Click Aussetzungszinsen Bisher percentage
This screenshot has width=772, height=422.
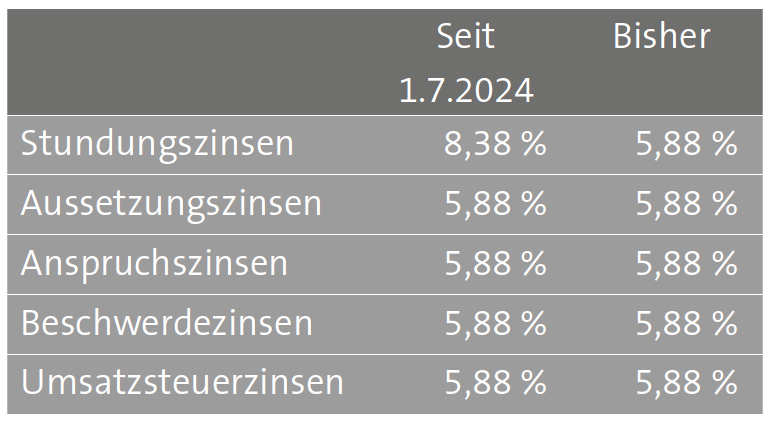point(686,203)
